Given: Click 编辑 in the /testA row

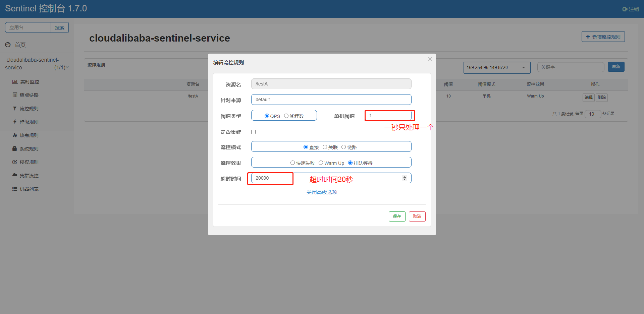Looking at the screenshot, I should point(589,98).
